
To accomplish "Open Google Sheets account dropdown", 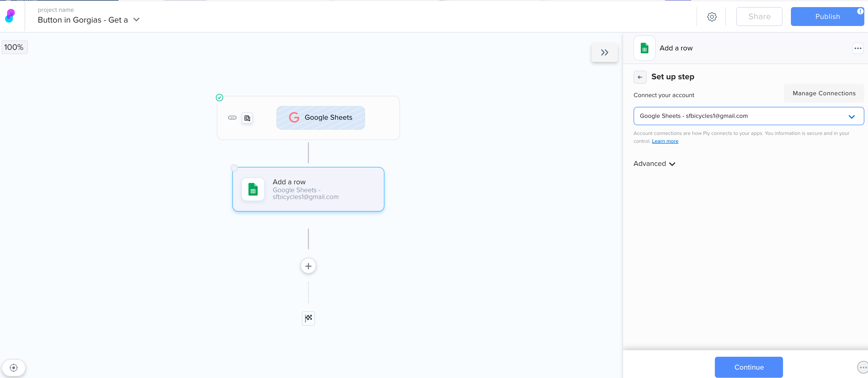I will tap(748, 116).
